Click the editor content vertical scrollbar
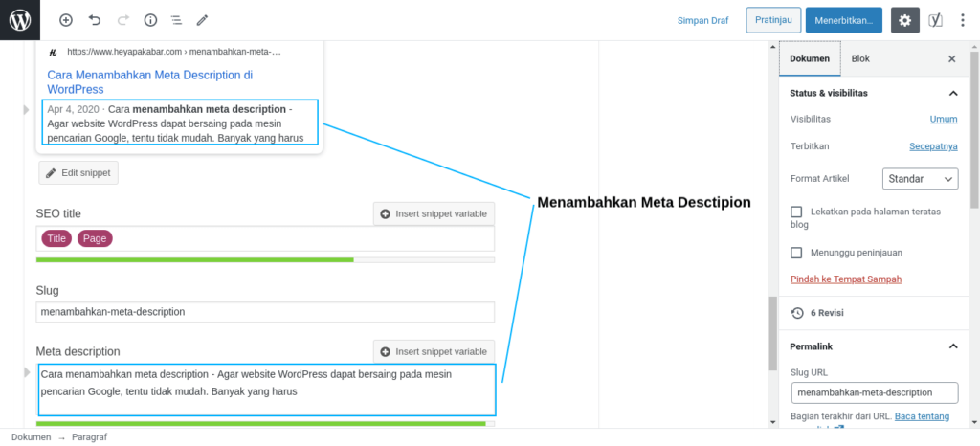The image size is (980, 446). (773, 333)
